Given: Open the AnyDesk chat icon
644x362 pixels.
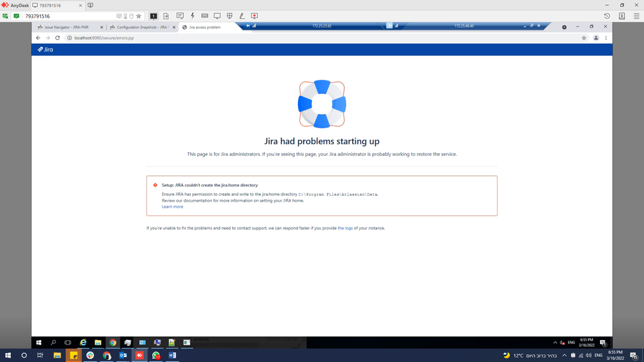Looking at the screenshot, I should (x=180, y=16).
